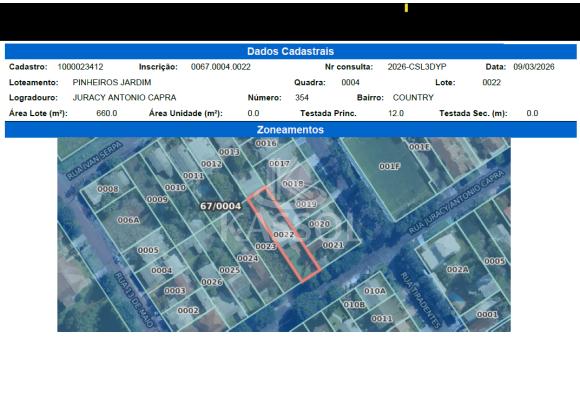The width and height of the screenshot is (580, 400).
Task: Click lot 0013 label on map
Action: [229, 152]
